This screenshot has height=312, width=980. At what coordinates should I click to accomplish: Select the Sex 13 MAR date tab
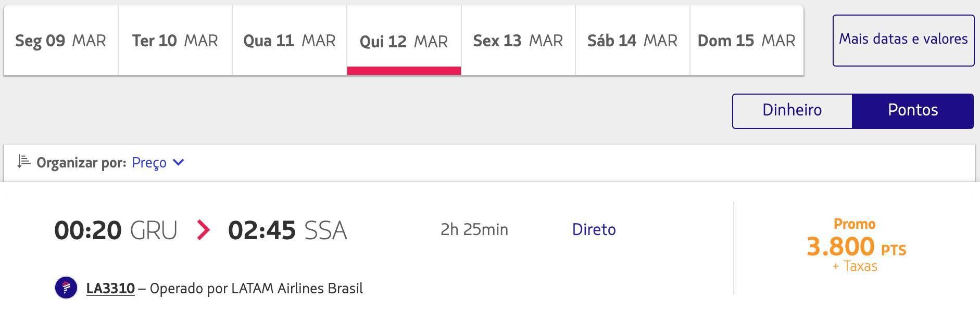click(x=518, y=41)
